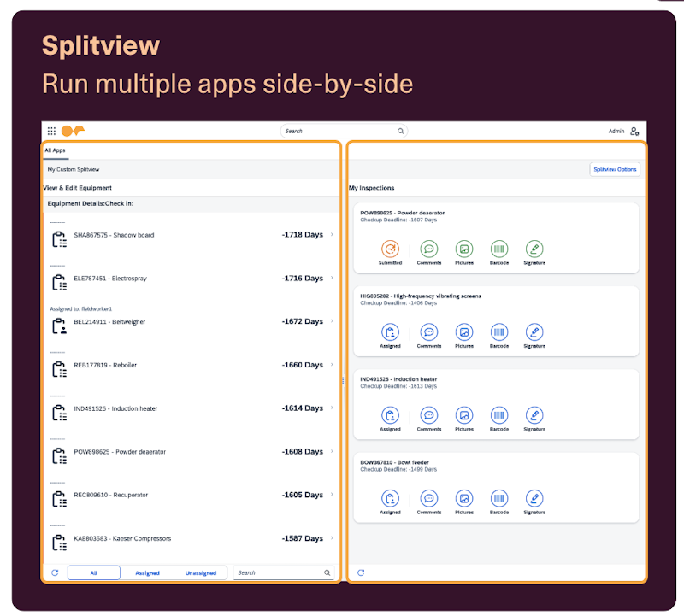
Task: Open Signature on HIG805202 vibrating screens card
Action: [534, 332]
